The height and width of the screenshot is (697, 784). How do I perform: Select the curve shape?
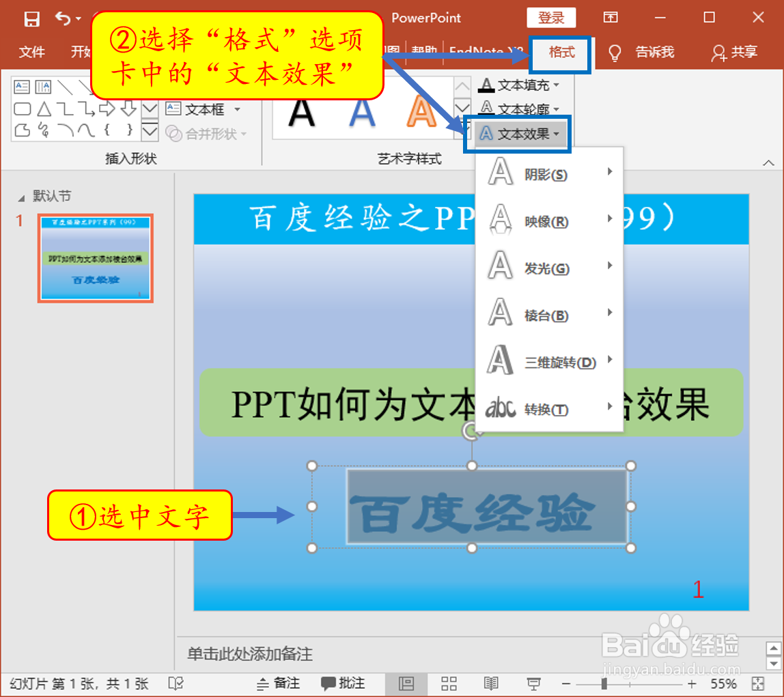point(86,130)
